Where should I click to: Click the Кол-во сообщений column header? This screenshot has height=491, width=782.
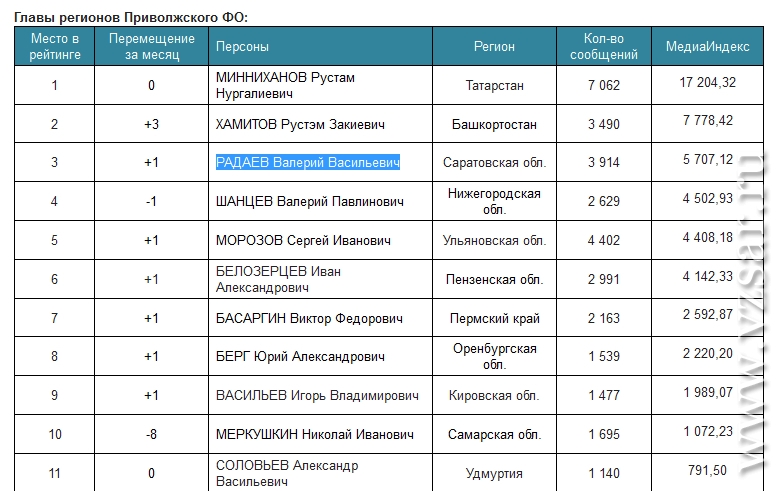click(x=604, y=46)
